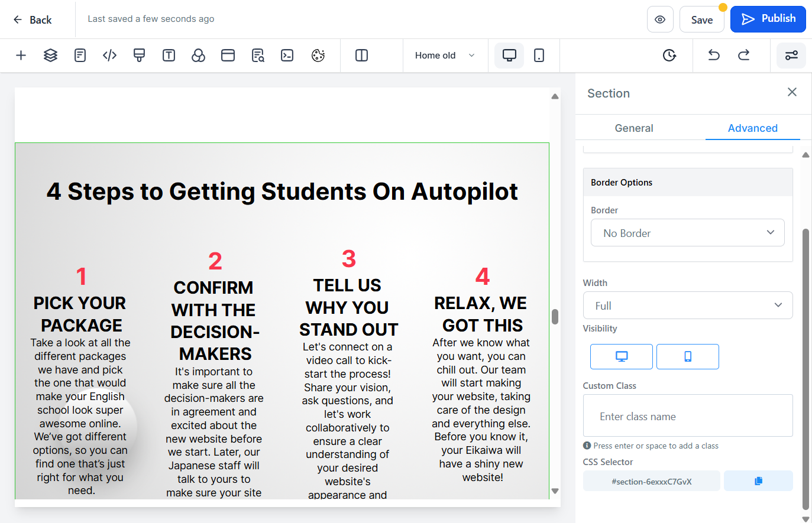Open the typography T icon
Viewport: 812px width, 523px height.
click(169, 56)
